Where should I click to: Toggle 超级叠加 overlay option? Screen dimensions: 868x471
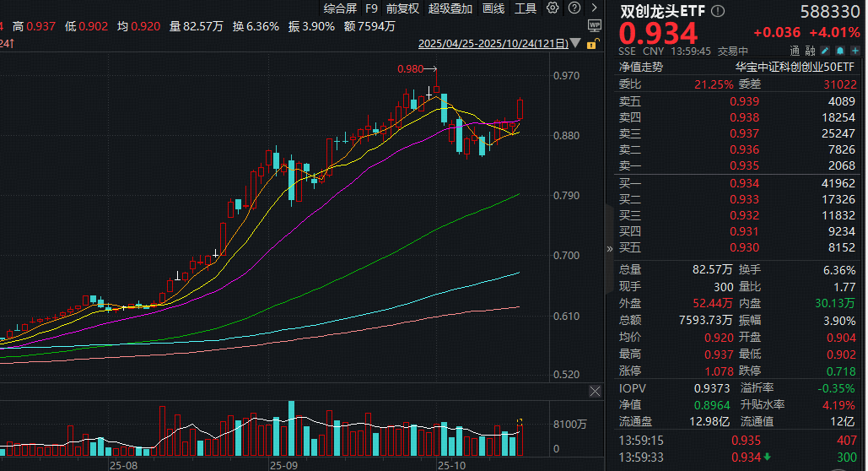(x=451, y=8)
